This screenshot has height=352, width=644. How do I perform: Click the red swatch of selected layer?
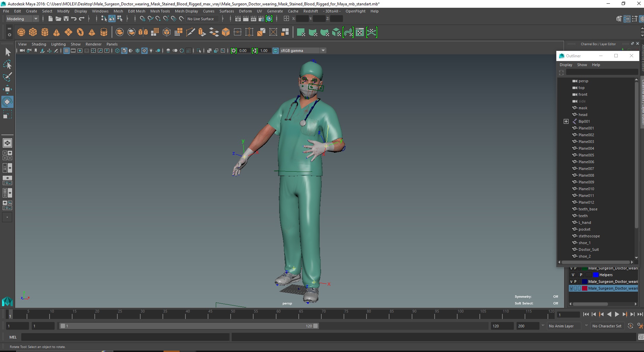point(585,288)
